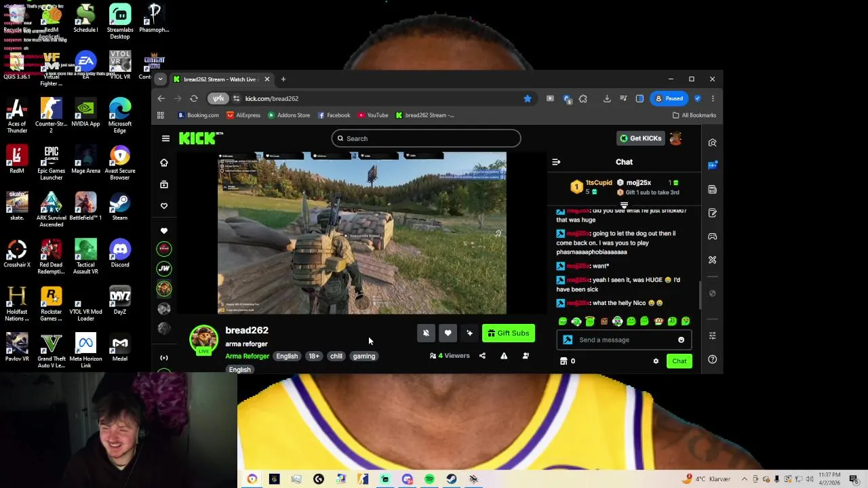Open Spotify in the taskbar
The height and width of the screenshot is (488, 868).
tap(429, 479)
